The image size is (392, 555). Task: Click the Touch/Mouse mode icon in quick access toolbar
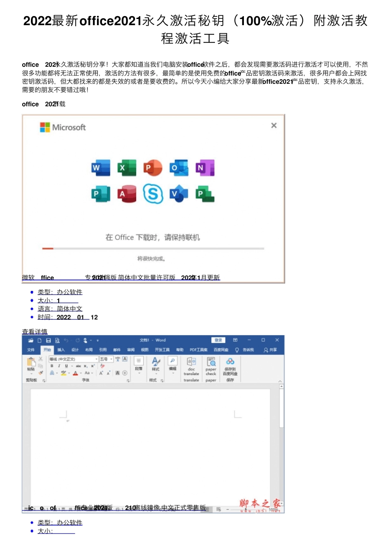[x=85, y=340]
